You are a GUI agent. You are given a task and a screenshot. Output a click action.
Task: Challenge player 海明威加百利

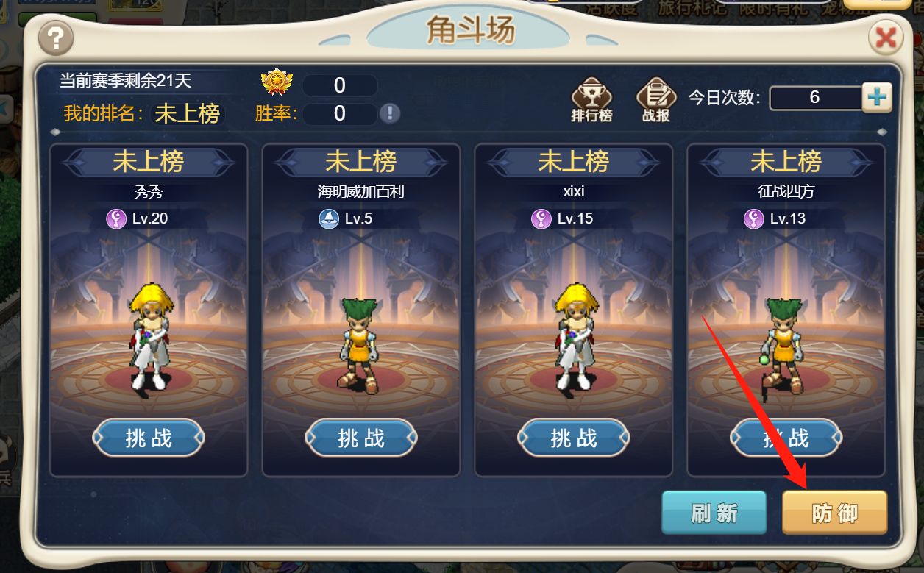(361, 438)
